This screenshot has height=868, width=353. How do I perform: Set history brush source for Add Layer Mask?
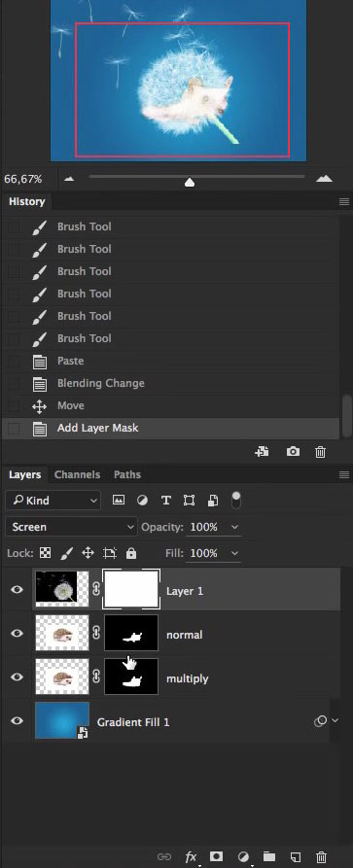[x=14, y=428]
